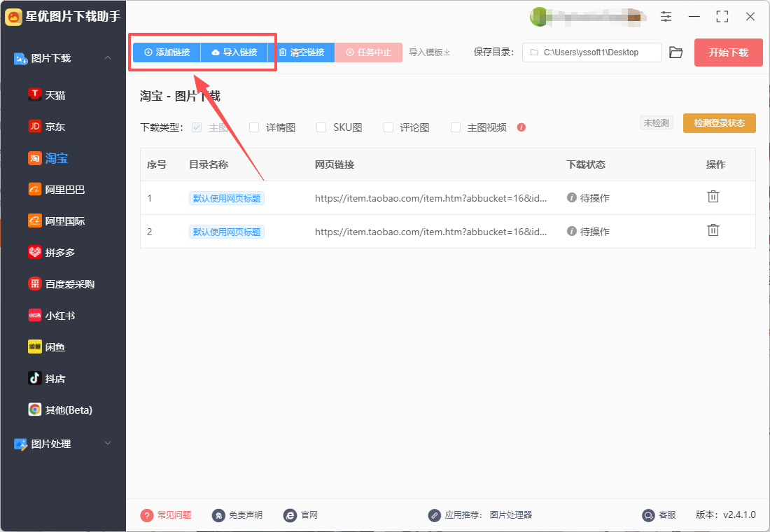Enable the 主图视频 checkbox
The height and width of the screenshot is (532, 770).
456,127
